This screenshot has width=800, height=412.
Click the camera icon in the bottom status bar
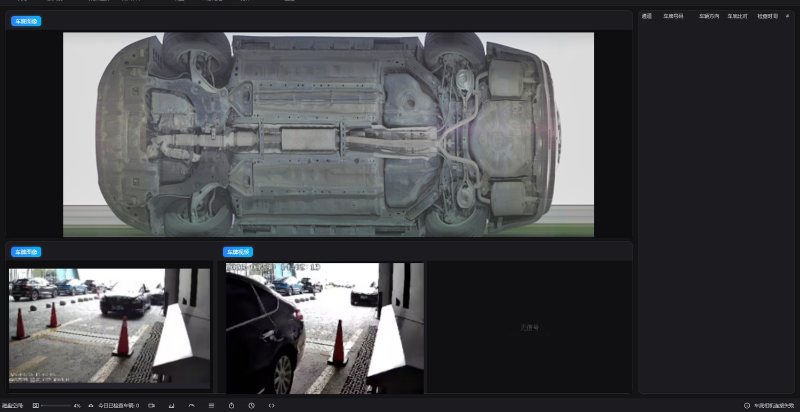pos(152,406)
